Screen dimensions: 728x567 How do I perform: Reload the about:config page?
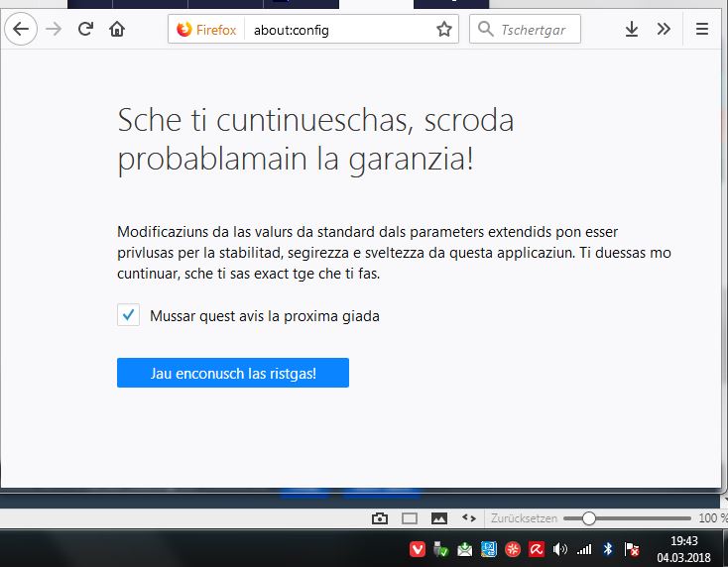point(85,29)
